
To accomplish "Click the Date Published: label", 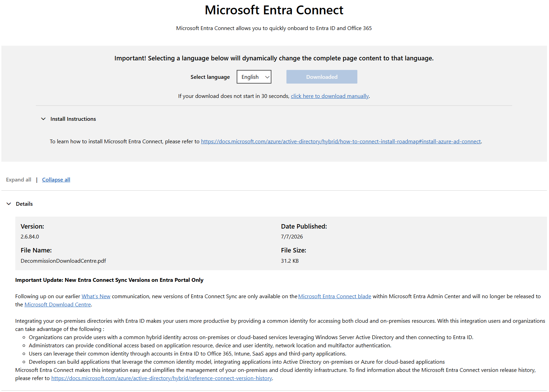I will coord(304,227).
